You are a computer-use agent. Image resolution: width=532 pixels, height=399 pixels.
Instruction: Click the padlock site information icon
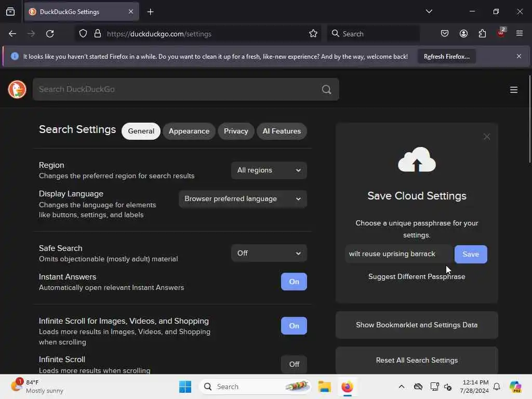(97, 34)
